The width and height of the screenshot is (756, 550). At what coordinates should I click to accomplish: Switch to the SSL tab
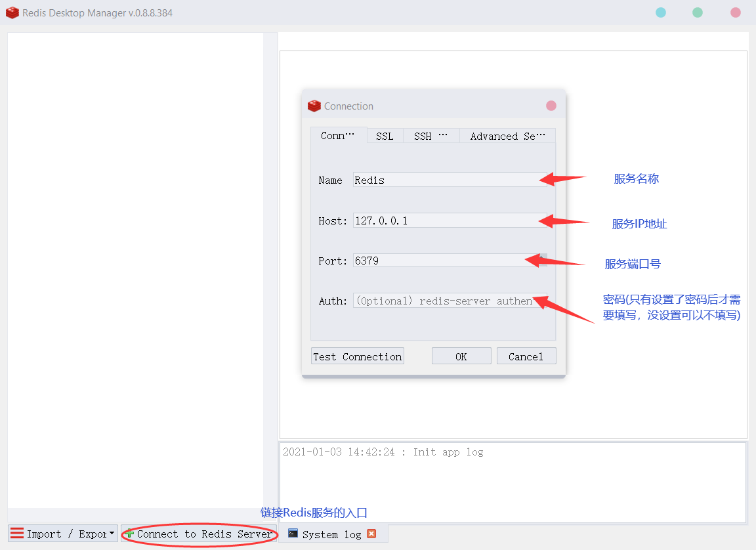[x=385, y=137]
